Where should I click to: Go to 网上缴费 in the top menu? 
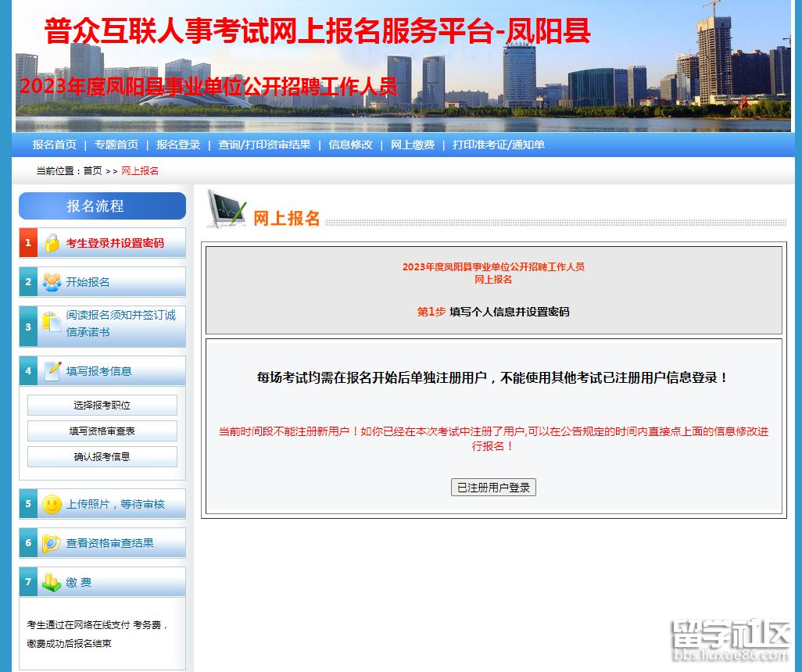pyautogui.click(x=413, y=145)
